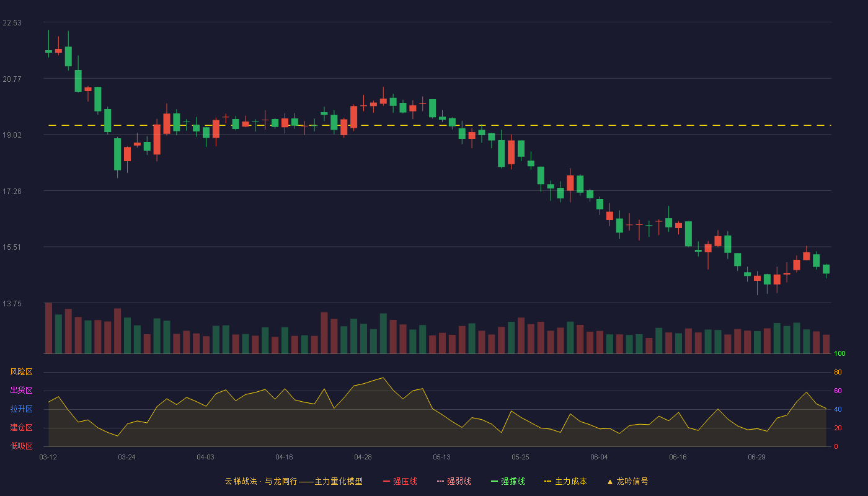The height and width of the screenshot is (496, 868).
Task: Toggle the 强弱线 legend entry
Action: (x=454, y=481)
